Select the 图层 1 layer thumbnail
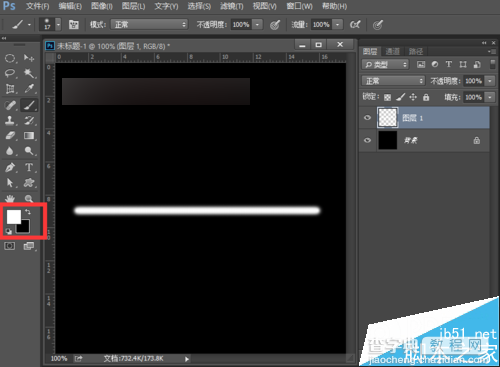The image size is (500, 367). (387, 118)
